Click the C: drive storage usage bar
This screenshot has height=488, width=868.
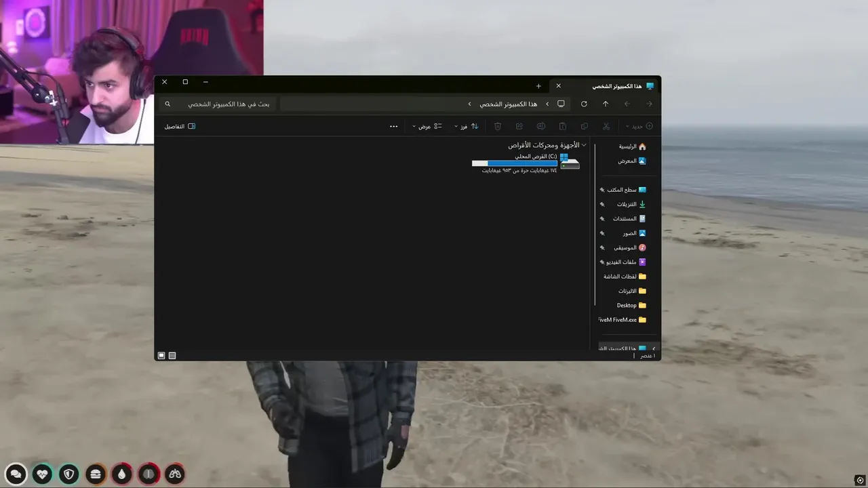pyautogui.click(x=514, y=163)
